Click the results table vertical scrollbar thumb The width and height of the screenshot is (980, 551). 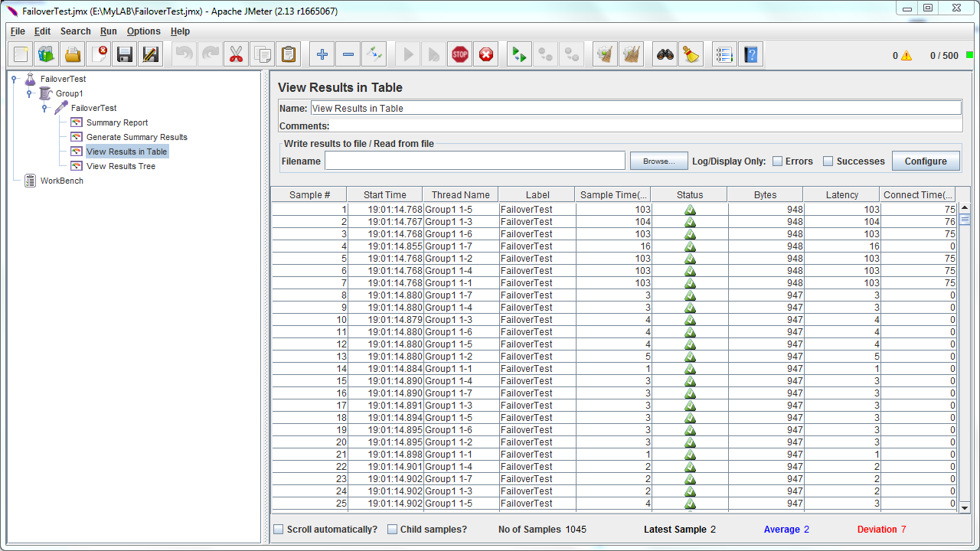tap(965, 219)
